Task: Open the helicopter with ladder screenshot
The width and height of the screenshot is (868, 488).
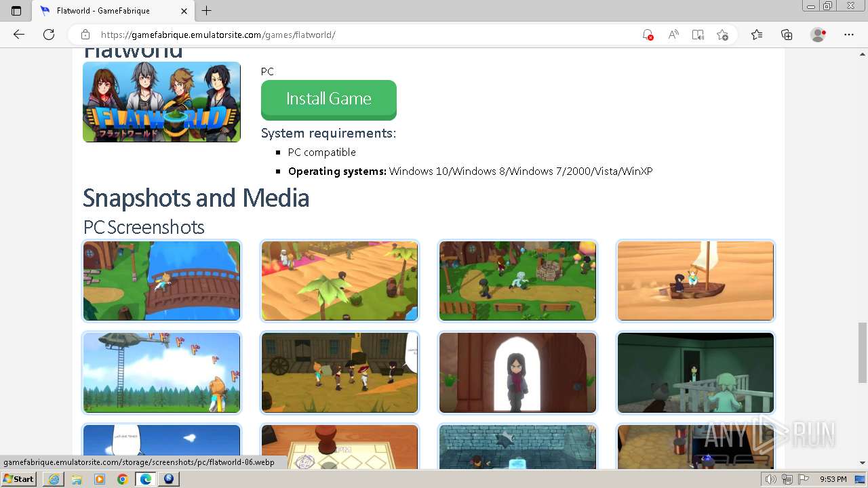Action: point(161,372)
